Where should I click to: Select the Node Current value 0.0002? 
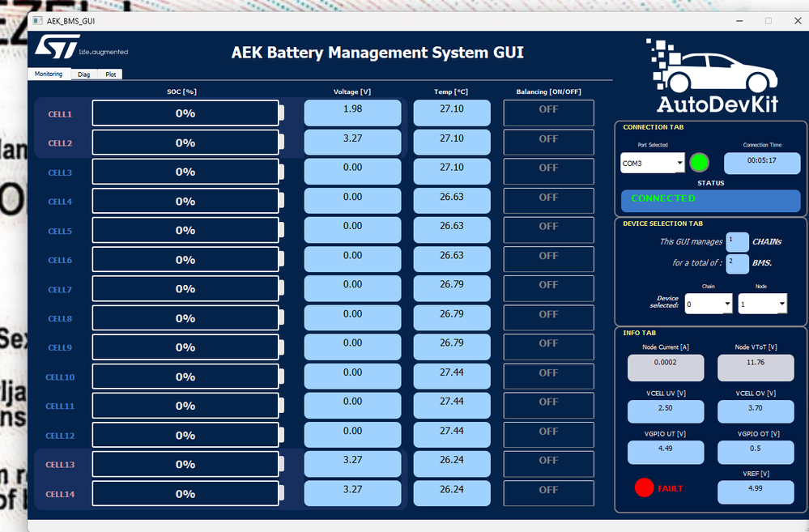pyautogui.click(x=666, y=368)
